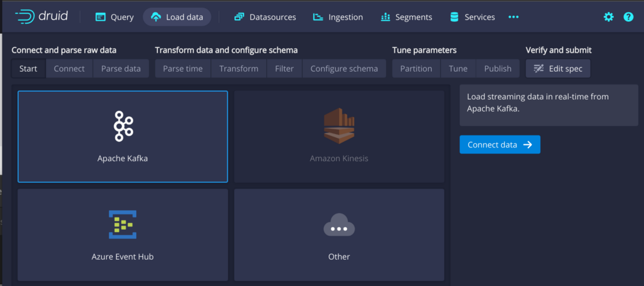Go to the Parse data step
Image resolution: width=644 pixels, height=286 pixels.
point(121,69)
